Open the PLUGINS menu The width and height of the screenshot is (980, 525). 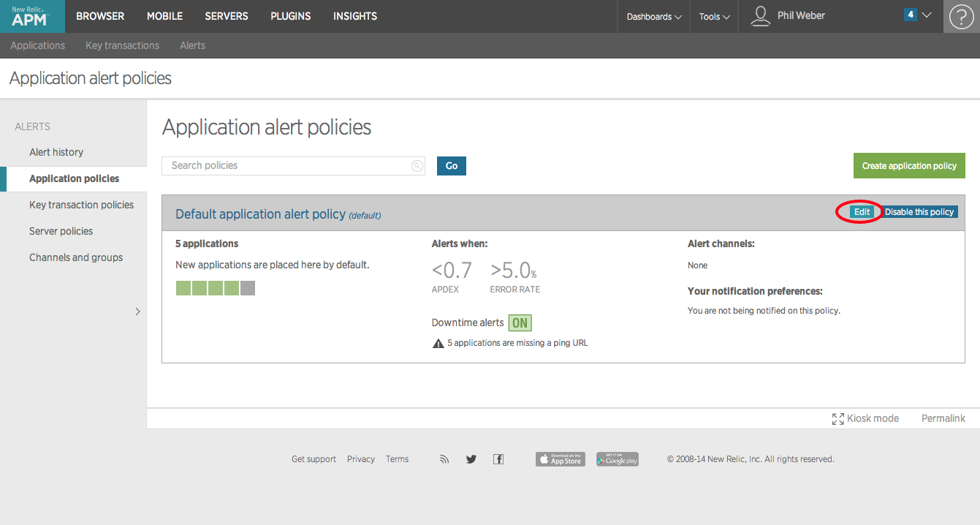[291, 16]
